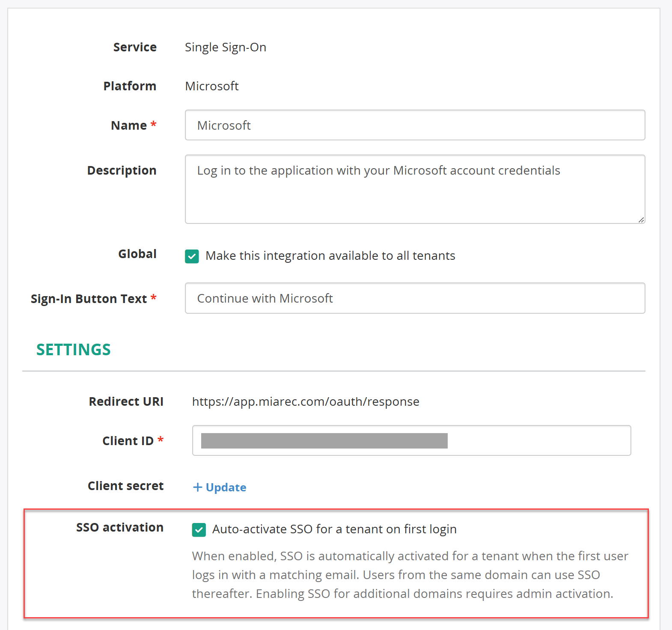Disable the Auto-activate SSO checkbox

pyautogui.click(x=199, y=530)
